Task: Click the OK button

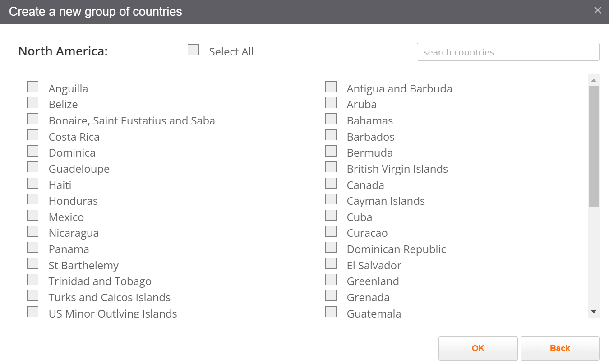Action: click(478, 348)
